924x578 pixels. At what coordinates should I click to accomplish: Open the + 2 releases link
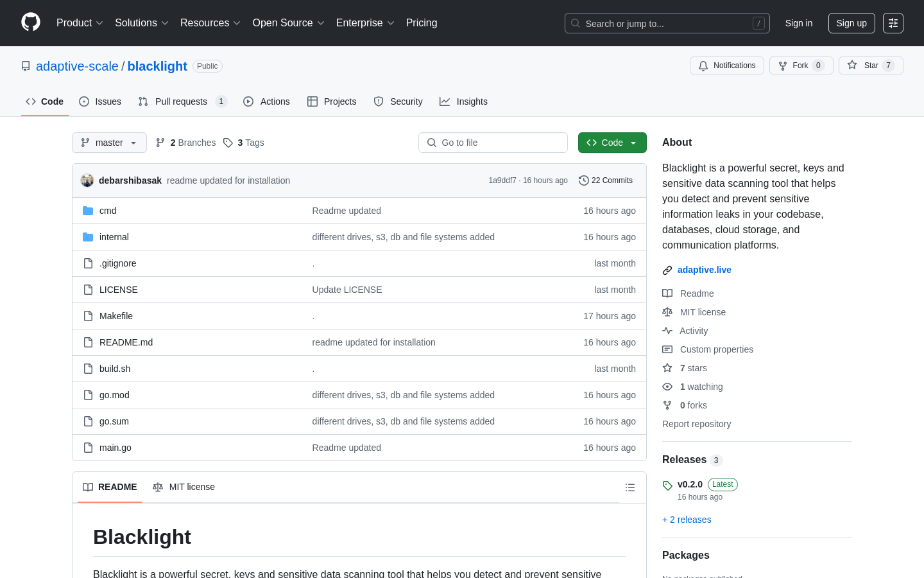tap(687, 520)
